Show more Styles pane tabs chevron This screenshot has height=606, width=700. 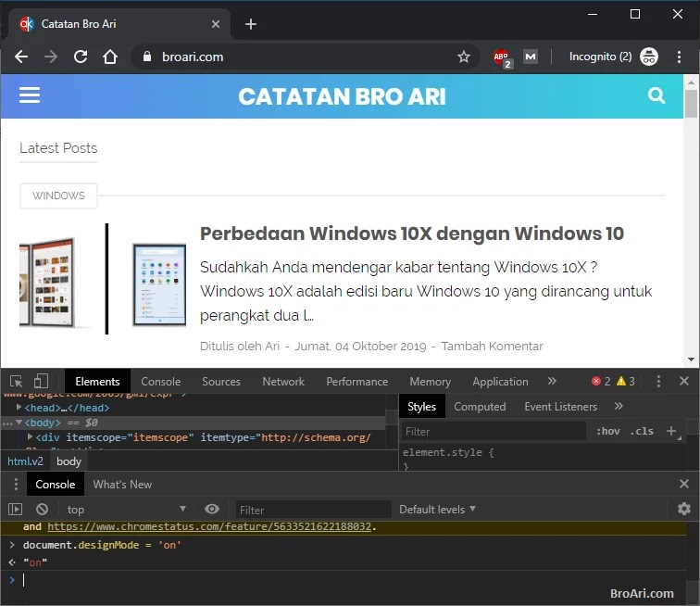(x=619, y=406)
